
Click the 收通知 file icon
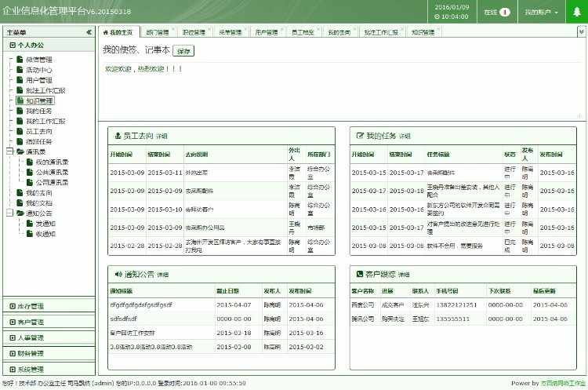30,234
